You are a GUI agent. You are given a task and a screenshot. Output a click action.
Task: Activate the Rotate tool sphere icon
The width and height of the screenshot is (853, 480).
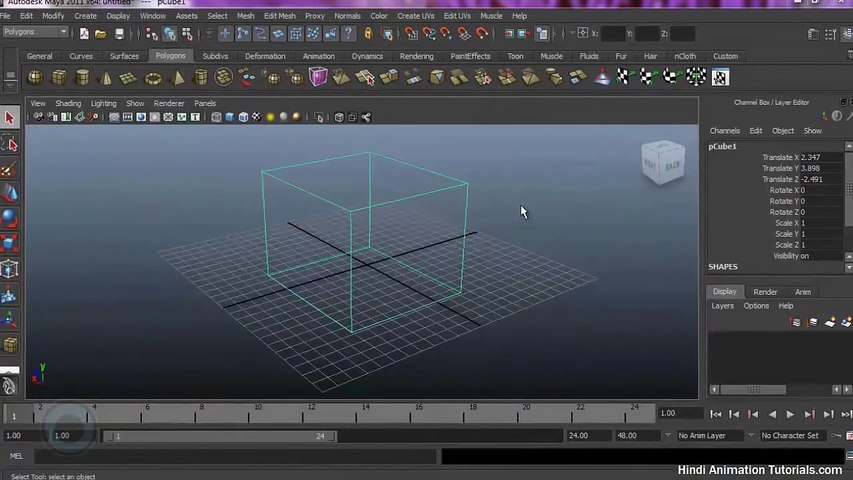click(x=9, y=219)
